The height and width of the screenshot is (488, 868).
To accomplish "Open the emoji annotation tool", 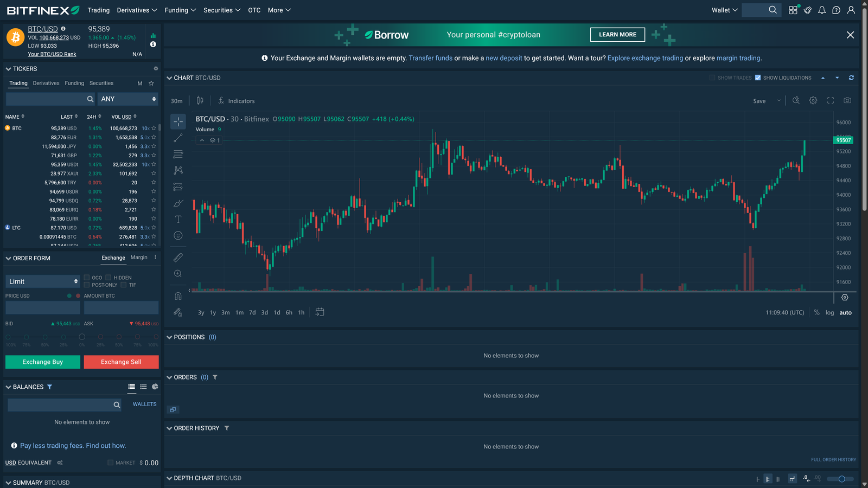I will [178, 235].
